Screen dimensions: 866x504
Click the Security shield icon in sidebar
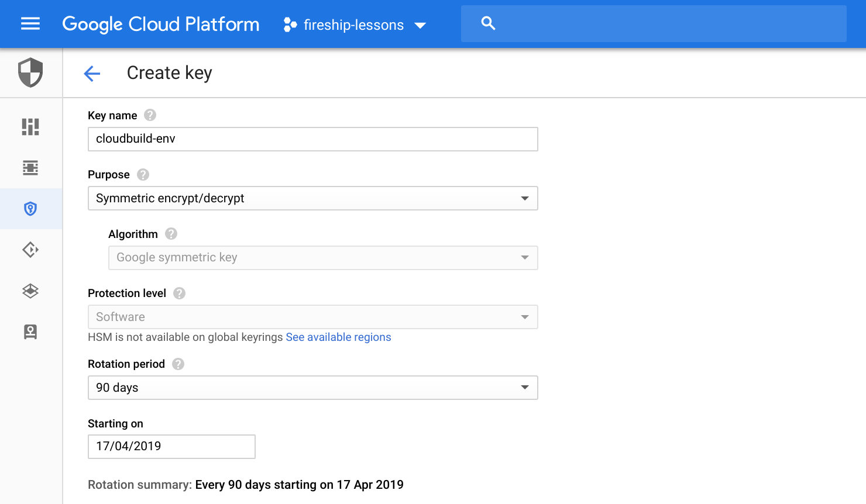pos(30,73)
